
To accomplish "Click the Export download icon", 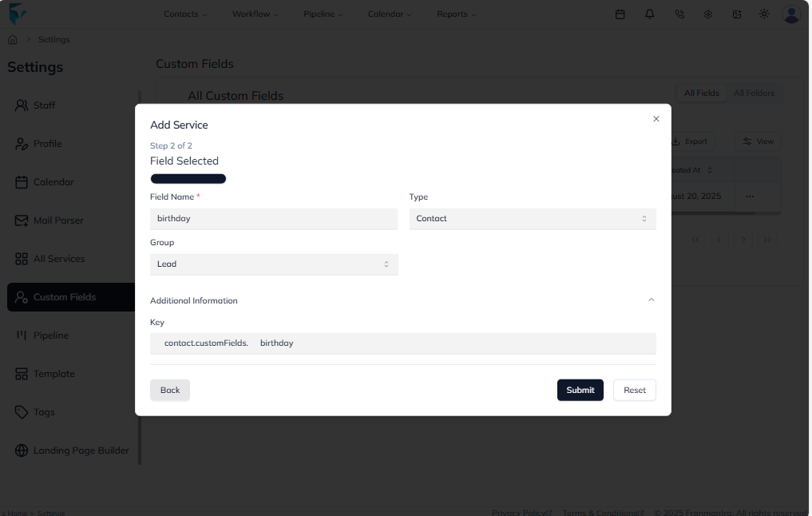I will (x=677, y=141).
